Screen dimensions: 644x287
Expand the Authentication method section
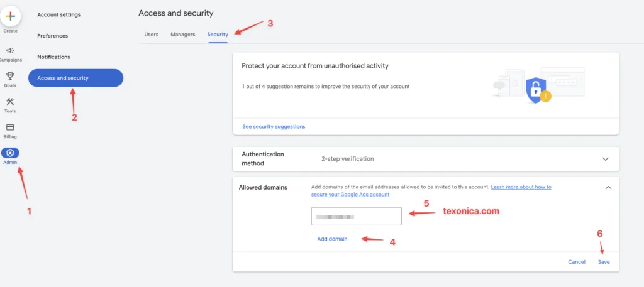pos(605,159)
